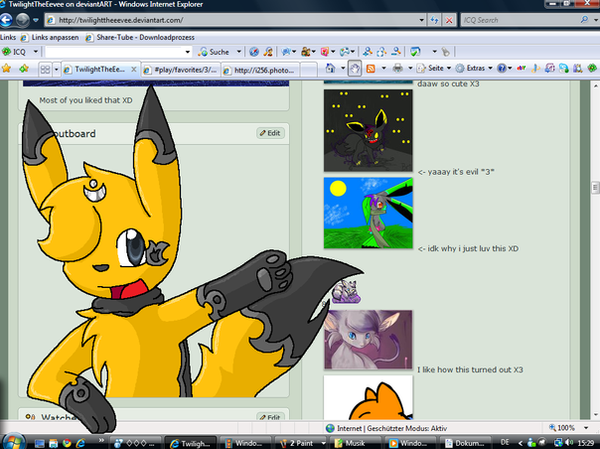Close the TwilightTheEe... tab
This screenshot has height=449, width=600.
(134, 69)
